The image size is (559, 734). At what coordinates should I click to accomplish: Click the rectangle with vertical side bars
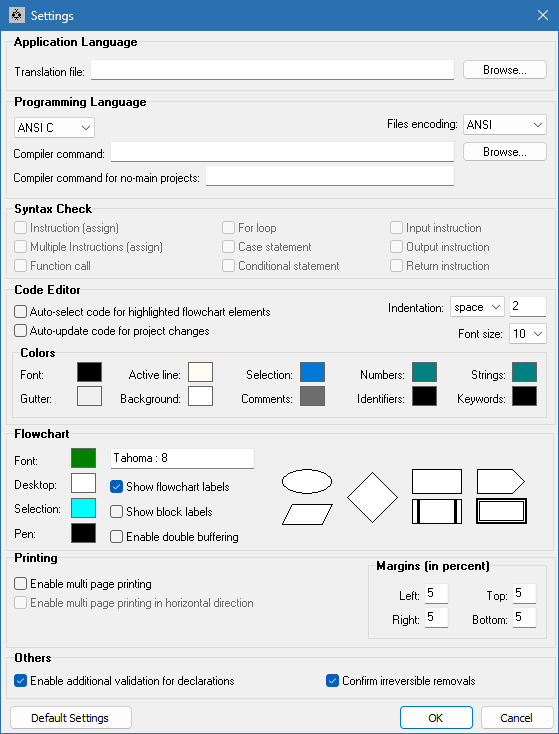(437, 511)
